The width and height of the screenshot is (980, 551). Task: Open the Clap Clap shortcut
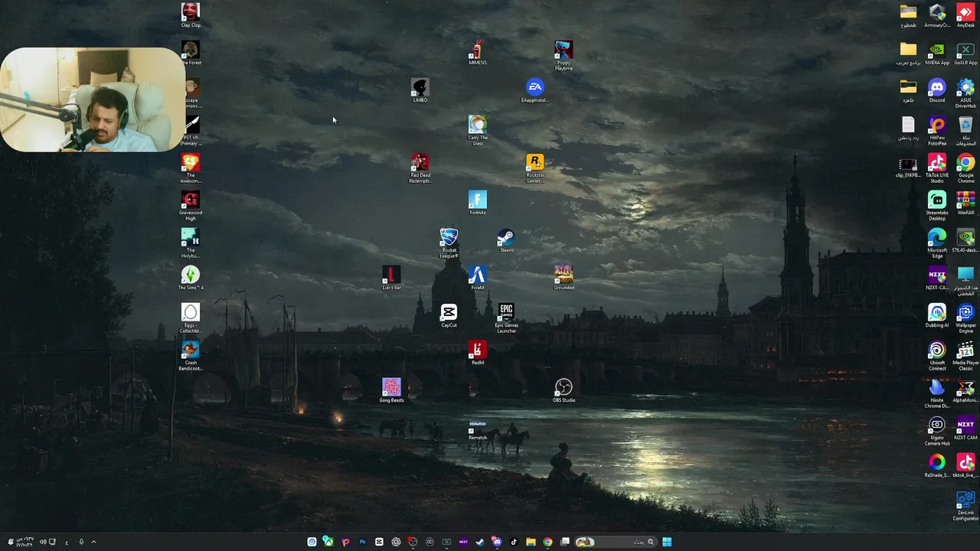(x=191, y=15)
